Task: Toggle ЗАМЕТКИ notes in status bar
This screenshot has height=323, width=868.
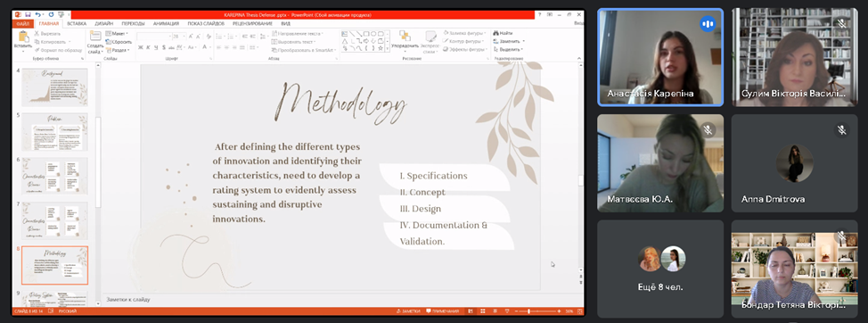Action: pos(408,311)
